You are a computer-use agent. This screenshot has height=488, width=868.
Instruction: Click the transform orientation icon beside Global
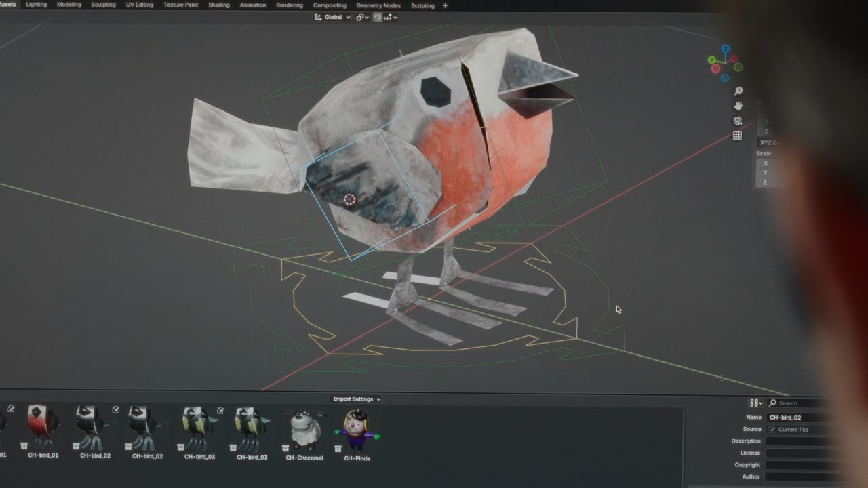(x=318, y=17)
